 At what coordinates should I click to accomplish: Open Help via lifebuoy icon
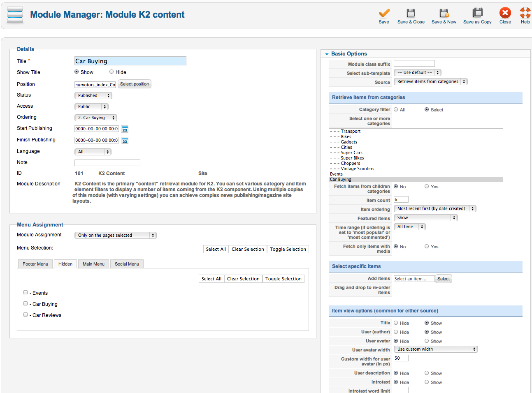tap(525, 13)
